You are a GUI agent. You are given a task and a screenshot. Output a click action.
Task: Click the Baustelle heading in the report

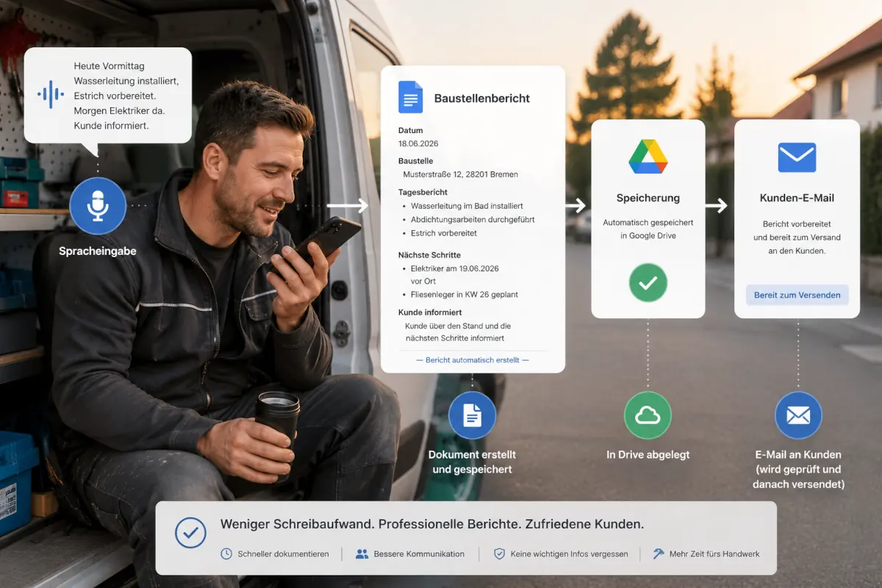(416, 161)
